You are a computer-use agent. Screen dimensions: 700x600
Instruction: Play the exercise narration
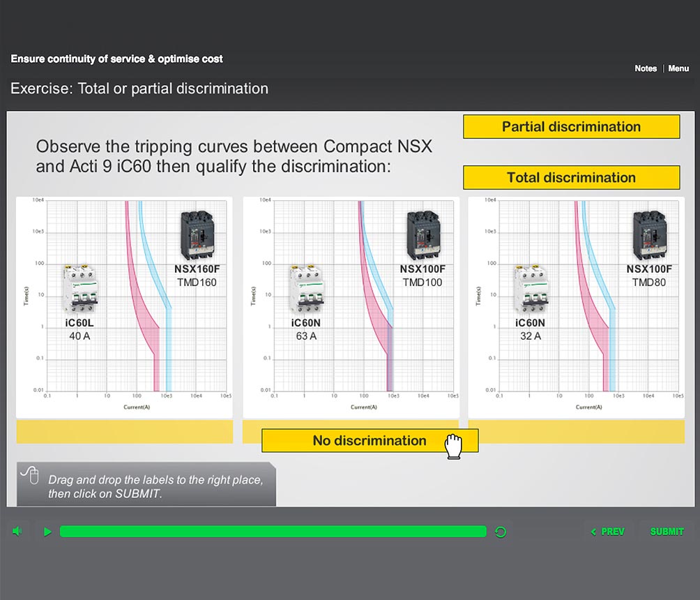point(47,531)
